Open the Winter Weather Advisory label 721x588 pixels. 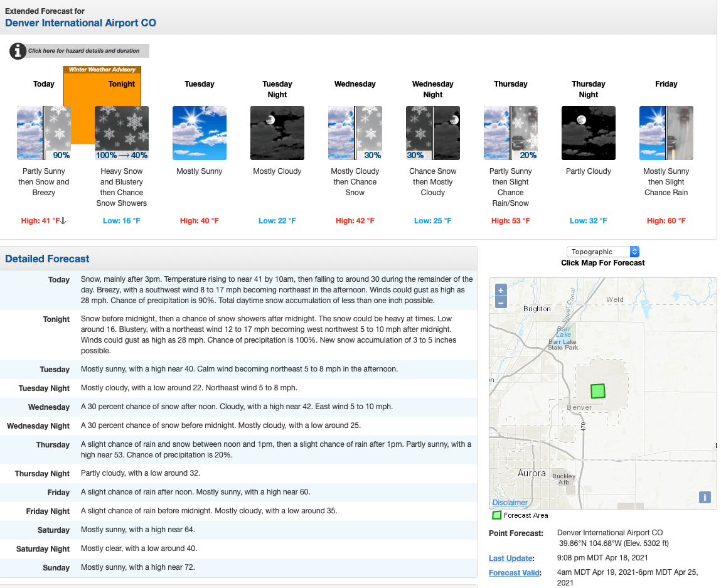point(102,70)
